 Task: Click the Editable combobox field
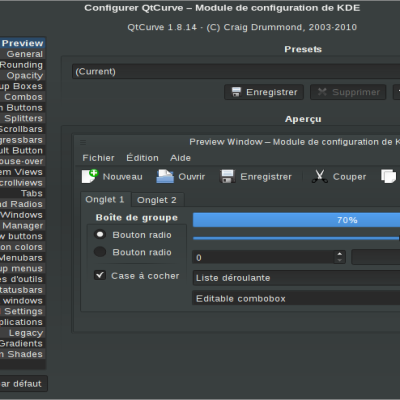pyautogui.click(x=296, y=298)
